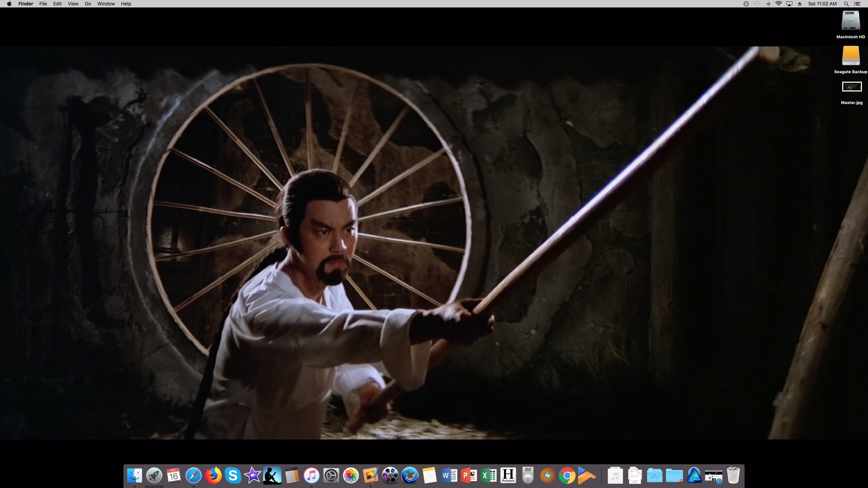This screenshot has height=488, width=868.
Task: Open the minimized Safari window thumbnail
Action: (713, 476)
